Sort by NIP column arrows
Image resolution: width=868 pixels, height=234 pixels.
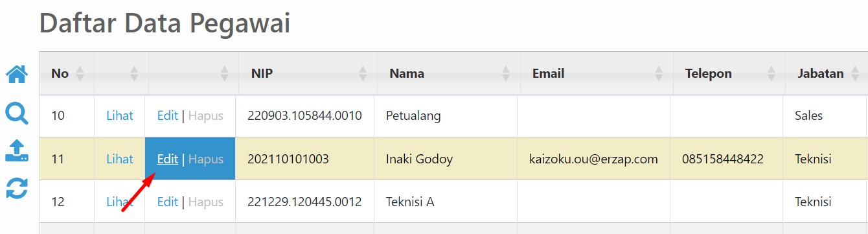pos(363,73)
